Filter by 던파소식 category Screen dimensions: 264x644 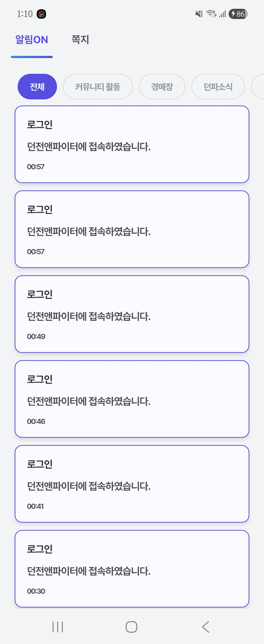[x=218, y=87]
